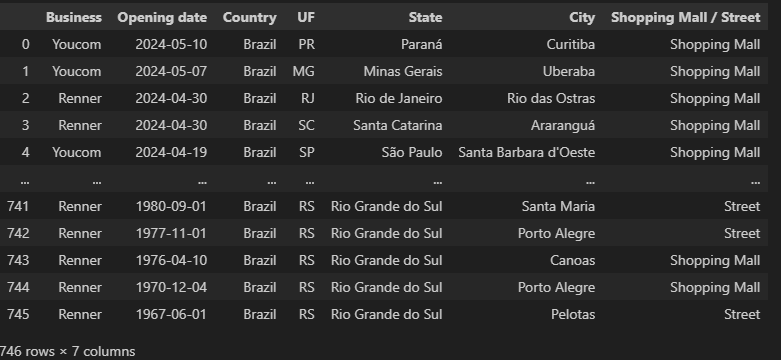Click the Rio das Ostras cell

[551, 98]
